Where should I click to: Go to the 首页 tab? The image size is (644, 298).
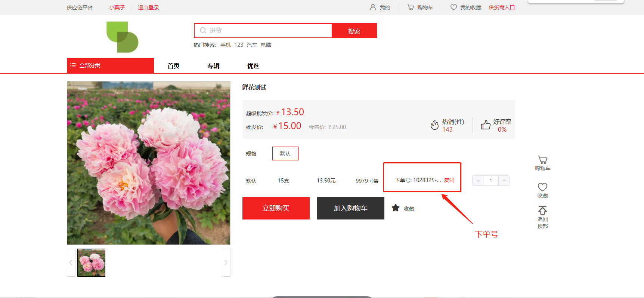click(x=173, y=66)
